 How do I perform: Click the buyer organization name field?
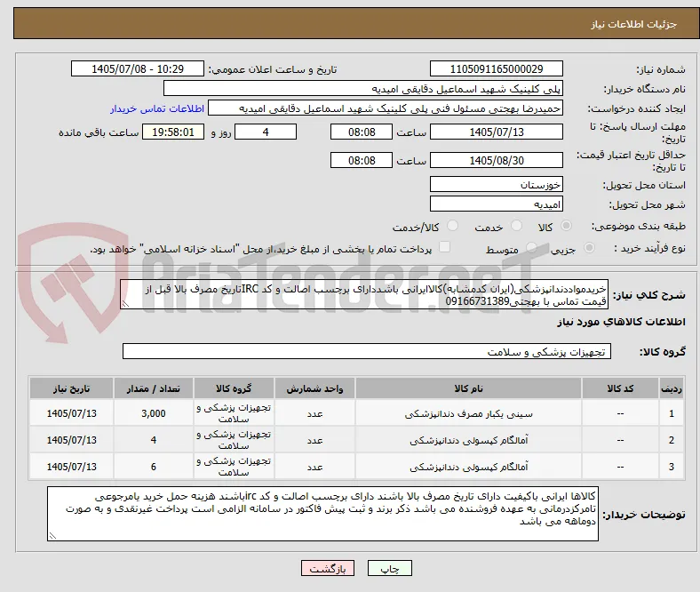[x=363, y=89]
